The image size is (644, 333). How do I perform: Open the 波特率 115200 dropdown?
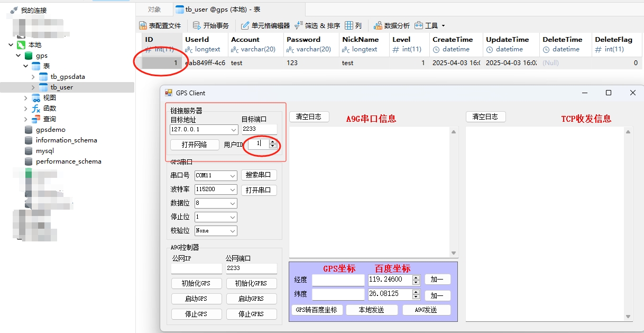pyautogui.click(x=233, y=189)
